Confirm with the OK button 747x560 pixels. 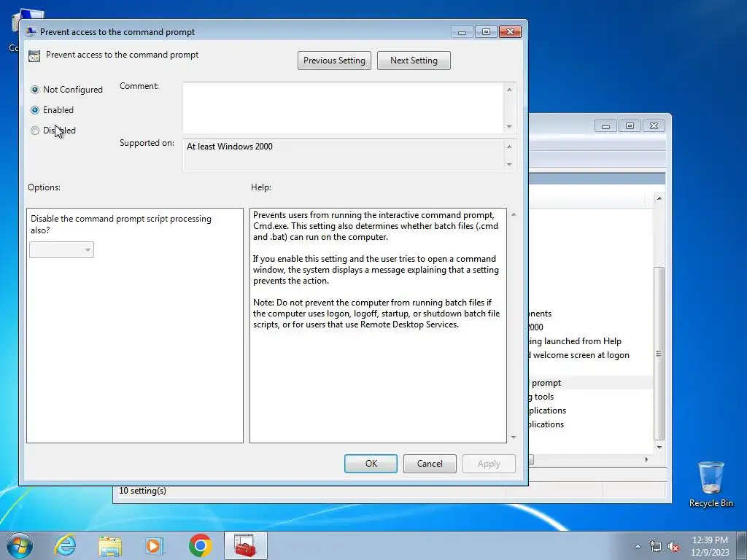tap(371, 463)
